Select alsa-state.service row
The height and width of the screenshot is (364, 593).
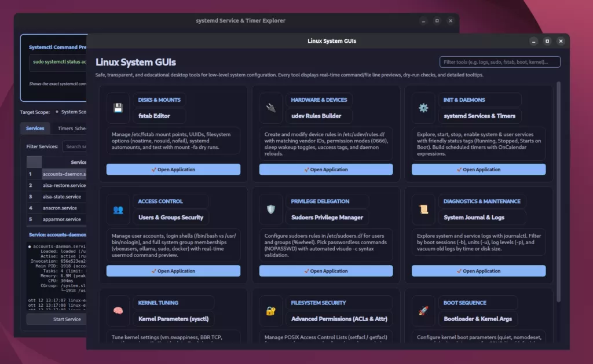tap(57, 197)
